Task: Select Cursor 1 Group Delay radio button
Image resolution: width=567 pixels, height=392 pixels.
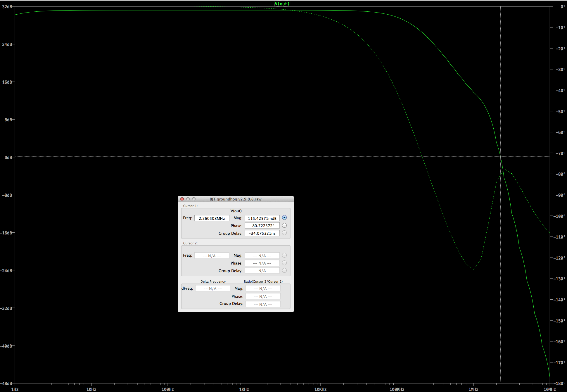Action: point(284,233)
